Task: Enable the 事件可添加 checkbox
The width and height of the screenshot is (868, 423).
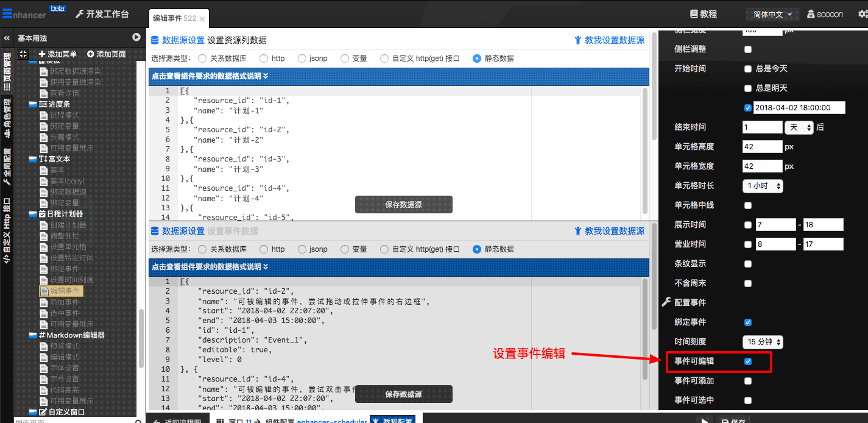Action: (x=748, y=381)
